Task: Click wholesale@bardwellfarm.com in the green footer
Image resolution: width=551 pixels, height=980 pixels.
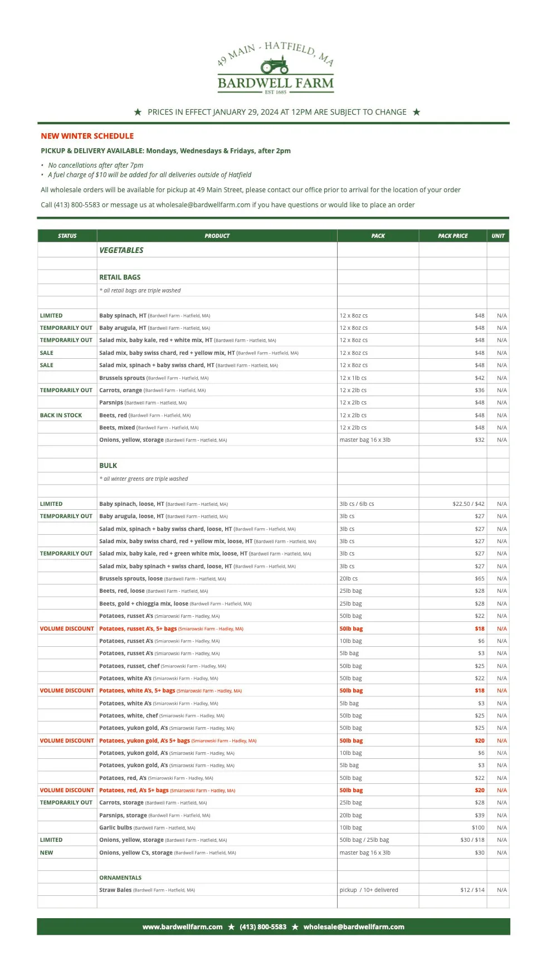Action: pyautogui.click(x=354, y=927)
